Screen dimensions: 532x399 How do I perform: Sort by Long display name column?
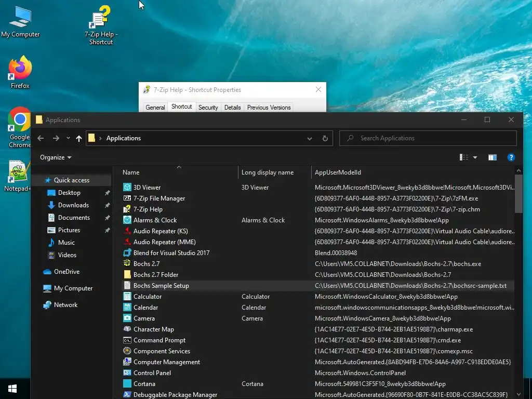click(275, 172)
